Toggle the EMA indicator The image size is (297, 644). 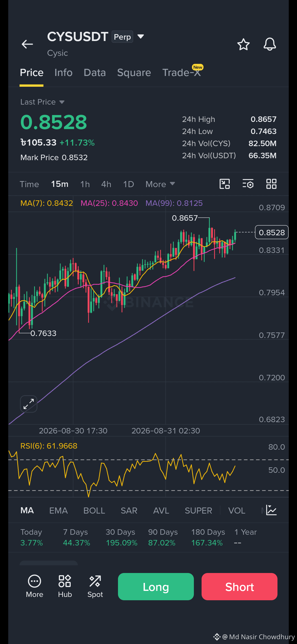click(59, 511)
